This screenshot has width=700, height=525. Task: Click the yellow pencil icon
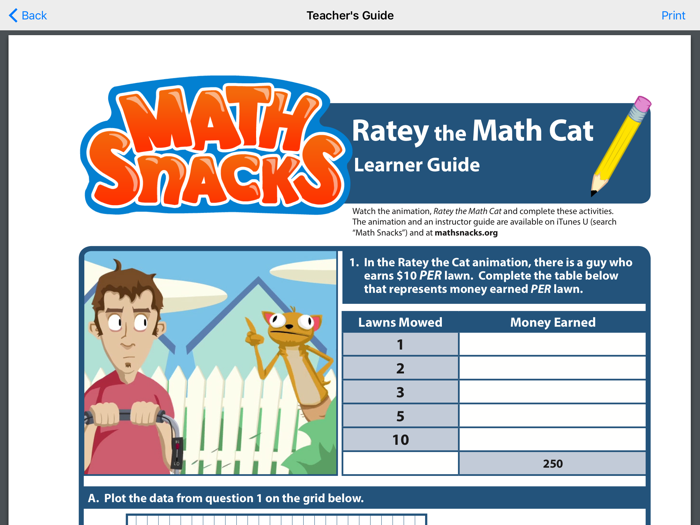point(621,146)
